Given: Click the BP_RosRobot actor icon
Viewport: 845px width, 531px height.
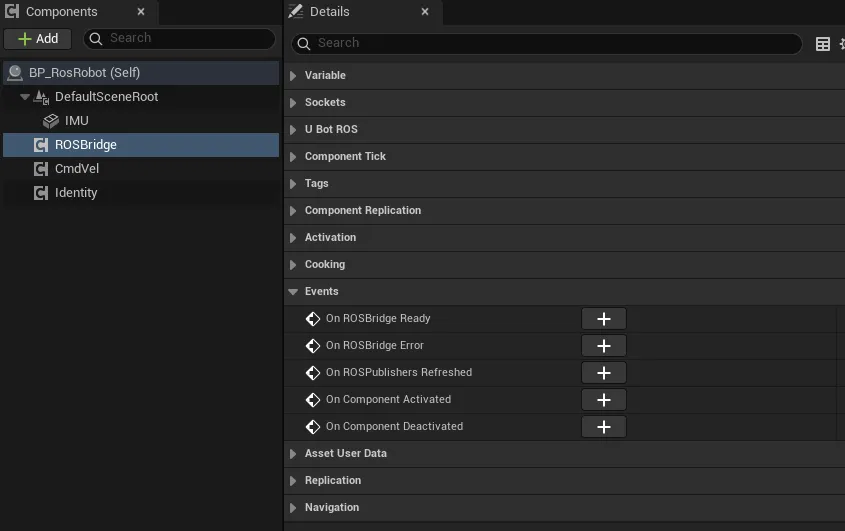Looking at the screenshot, I should [15, 73].
